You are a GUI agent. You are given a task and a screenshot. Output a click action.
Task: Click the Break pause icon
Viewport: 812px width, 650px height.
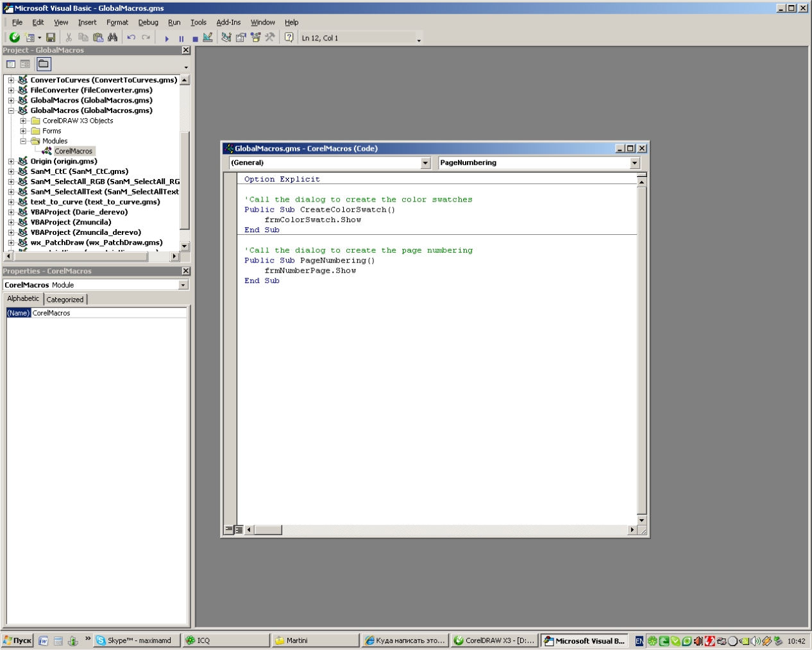click(x=182, y=38)
